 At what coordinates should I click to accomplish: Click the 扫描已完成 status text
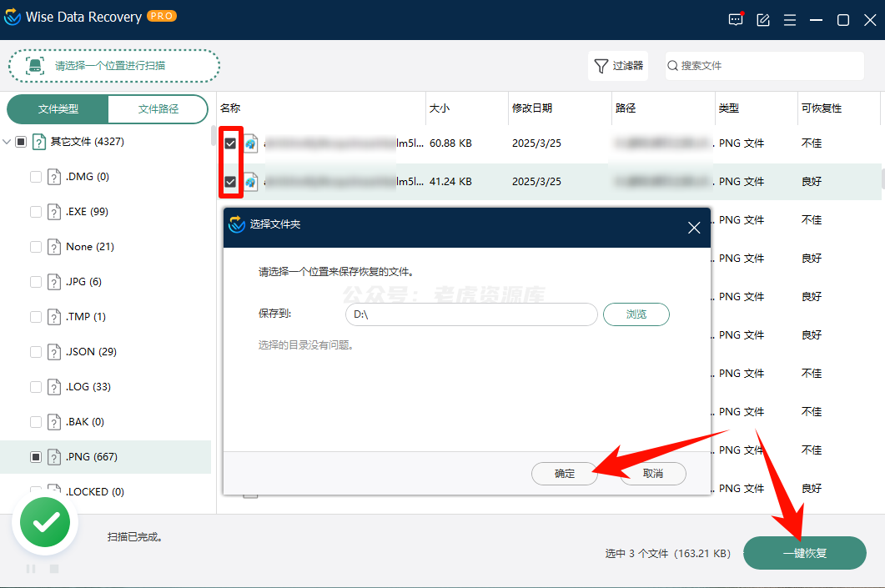[x=135, y=536]
